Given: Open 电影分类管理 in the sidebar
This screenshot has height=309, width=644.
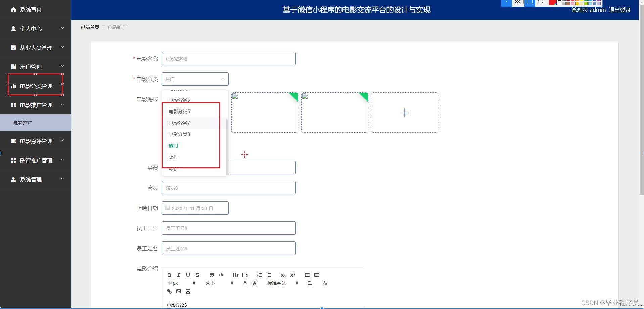Looking at the screenshot, I should click(35, 86).
